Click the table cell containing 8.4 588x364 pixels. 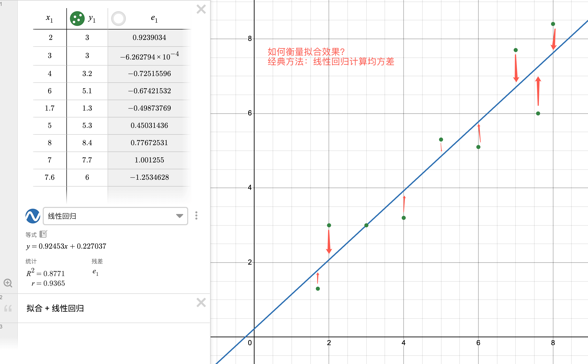87,143
